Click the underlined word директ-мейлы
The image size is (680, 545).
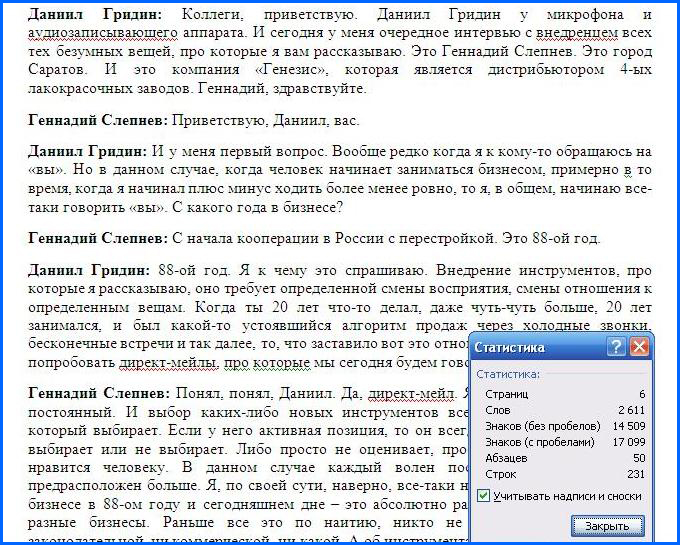pyautogui.click(x=169, y=362)
